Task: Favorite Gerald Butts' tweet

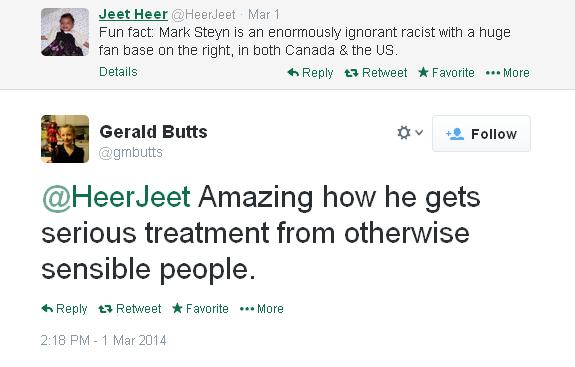Action: pyautogui.click(x=200, y=309)
